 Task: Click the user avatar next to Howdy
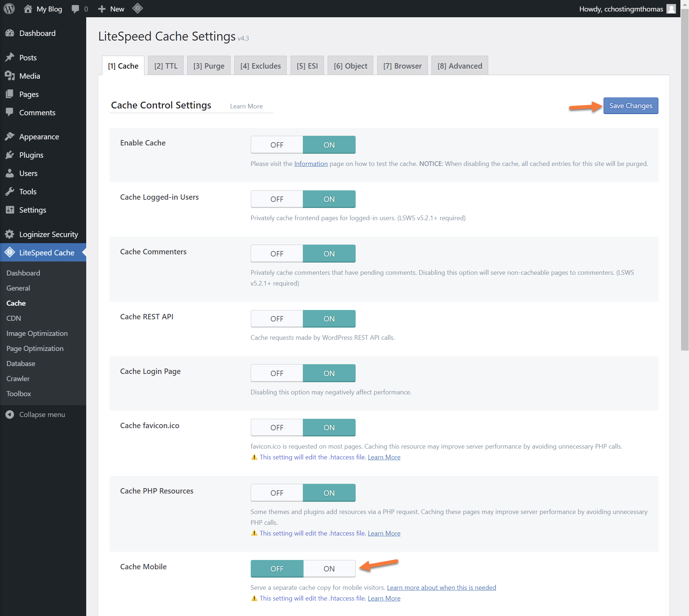(671, 9)
